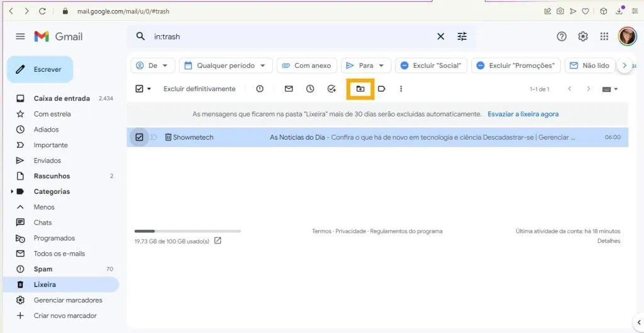The height and width of the screenshot is (333, 644).
Task: Click mark as unread envelope icon
Action: pyautogui.click(x=289, y=89)
